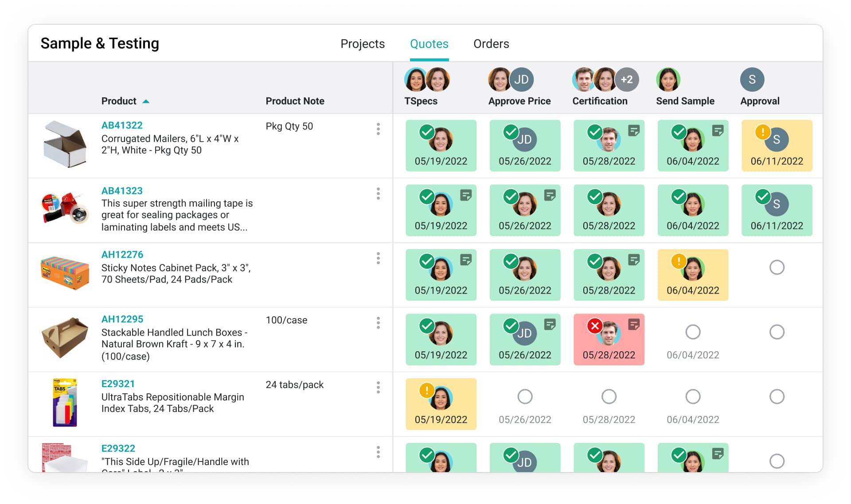Screen dimensions: 851x504
Task: Open note icon on AB41322 Certification cell
Action: 634,131
